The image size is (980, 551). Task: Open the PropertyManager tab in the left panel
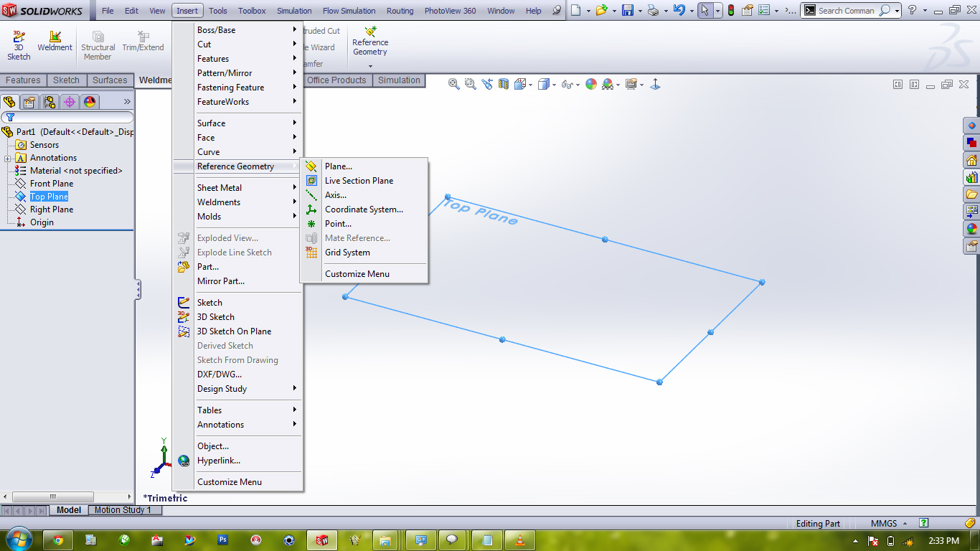pyautogui.click(x=27, y=101)
